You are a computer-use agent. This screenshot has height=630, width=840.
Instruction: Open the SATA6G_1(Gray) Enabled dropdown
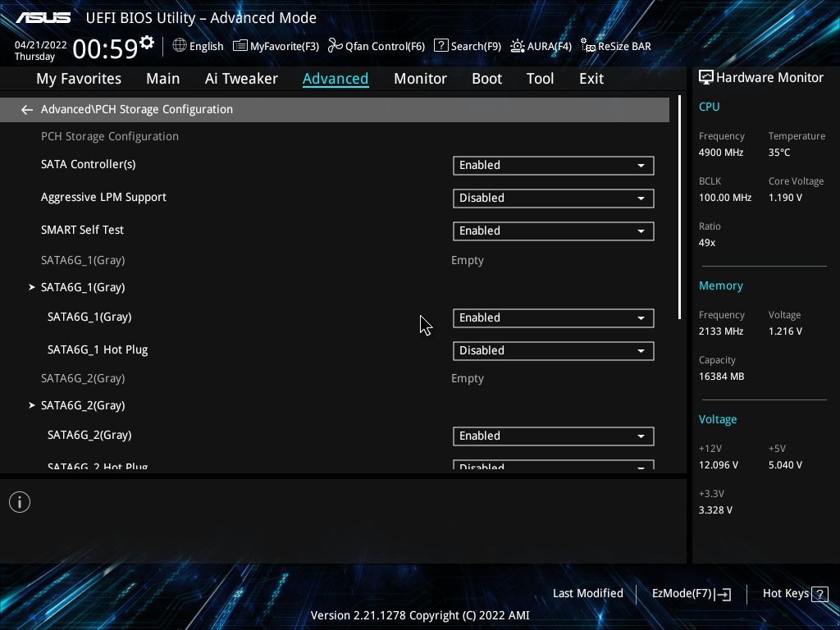point(554,318)
